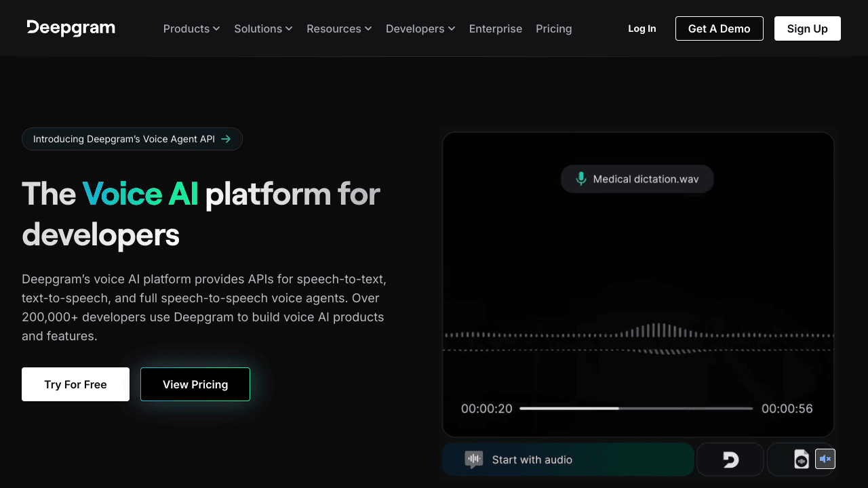This screenshot has width=868, height=488.
Task: Click the Get A Demo button
Action: (719, 28)
